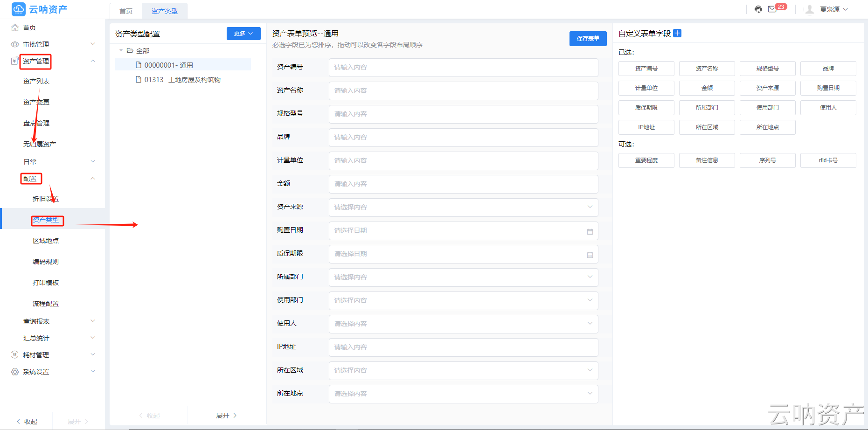The height and width of the screenshot is (430, 868).
Task: Add the optional rfid卡号 field
Action: pos(828,160)
